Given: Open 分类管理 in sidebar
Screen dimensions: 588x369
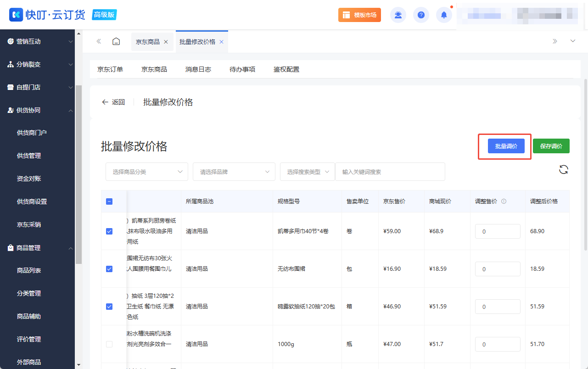Looking at the screenshot, I should click(x=29, y=293).
